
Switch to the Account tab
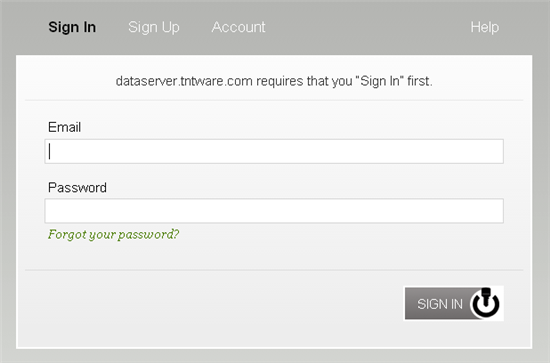(239, 27)
